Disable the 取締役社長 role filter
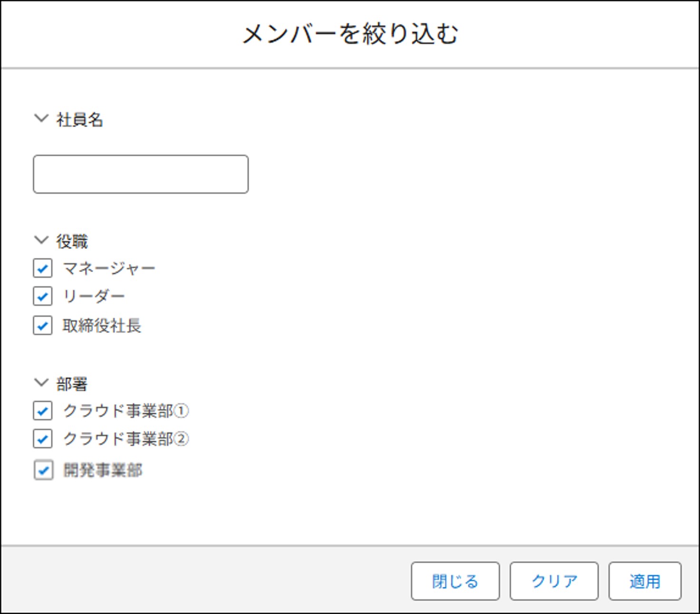 [42, 326]
